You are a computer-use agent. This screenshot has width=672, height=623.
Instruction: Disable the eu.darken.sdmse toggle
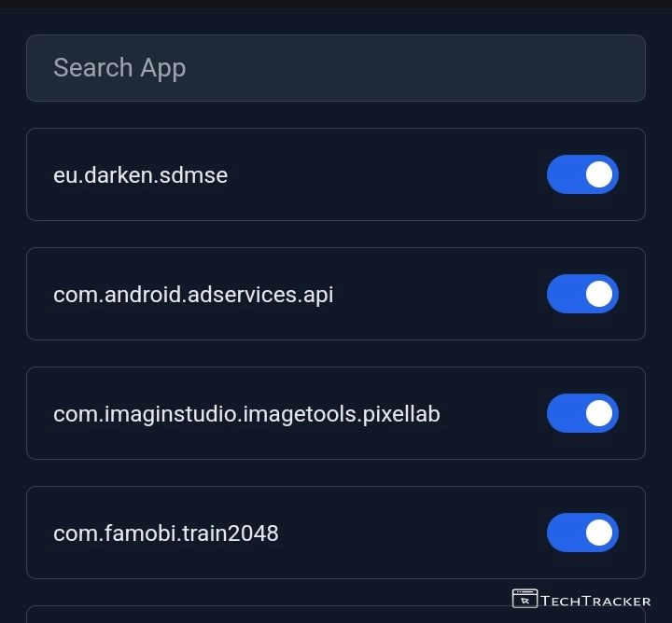(582, 174)
